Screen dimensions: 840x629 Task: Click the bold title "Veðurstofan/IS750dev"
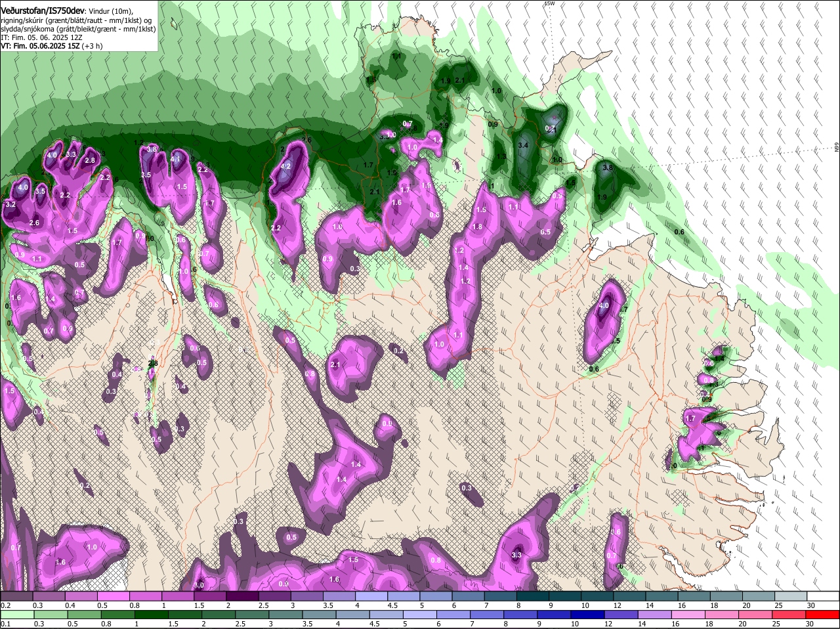[43, 11]
